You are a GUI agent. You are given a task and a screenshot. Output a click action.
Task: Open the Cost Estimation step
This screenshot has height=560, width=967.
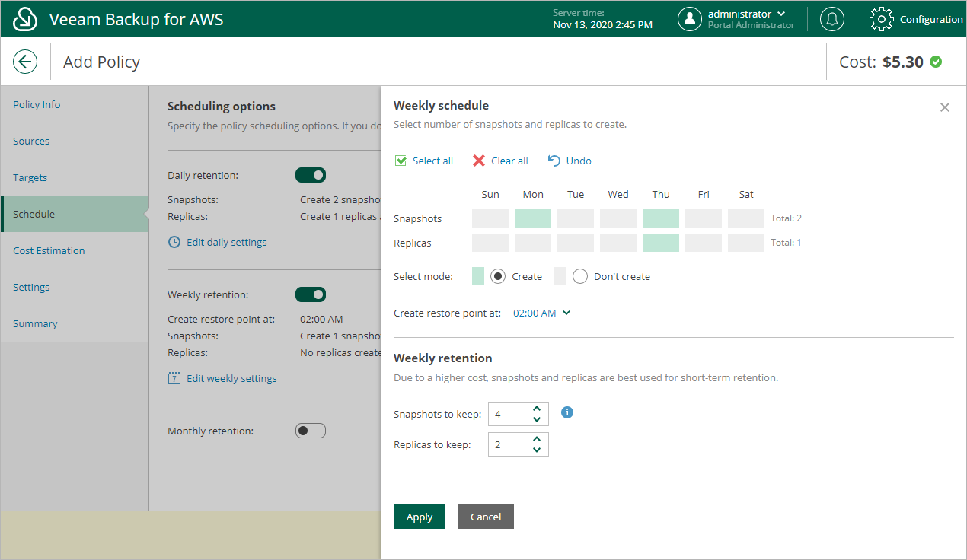(x=75, y=250)
